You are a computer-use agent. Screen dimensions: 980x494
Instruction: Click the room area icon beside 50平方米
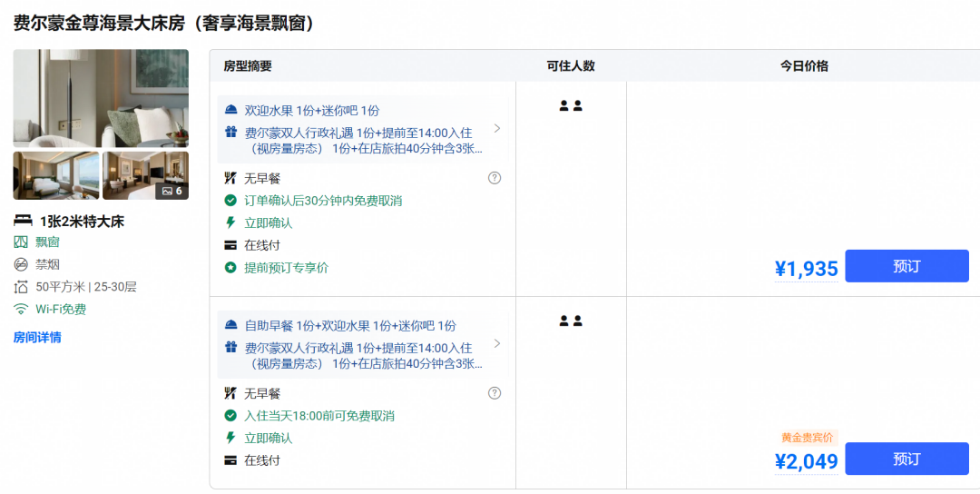(x=21, y=287)
